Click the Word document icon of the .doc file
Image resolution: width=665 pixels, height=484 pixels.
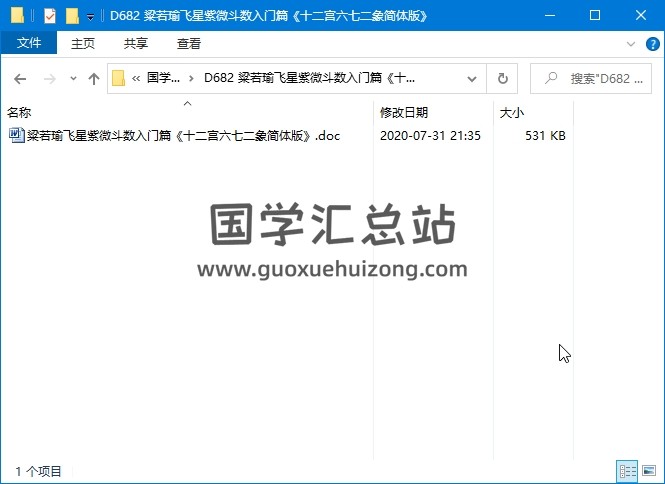16,135
